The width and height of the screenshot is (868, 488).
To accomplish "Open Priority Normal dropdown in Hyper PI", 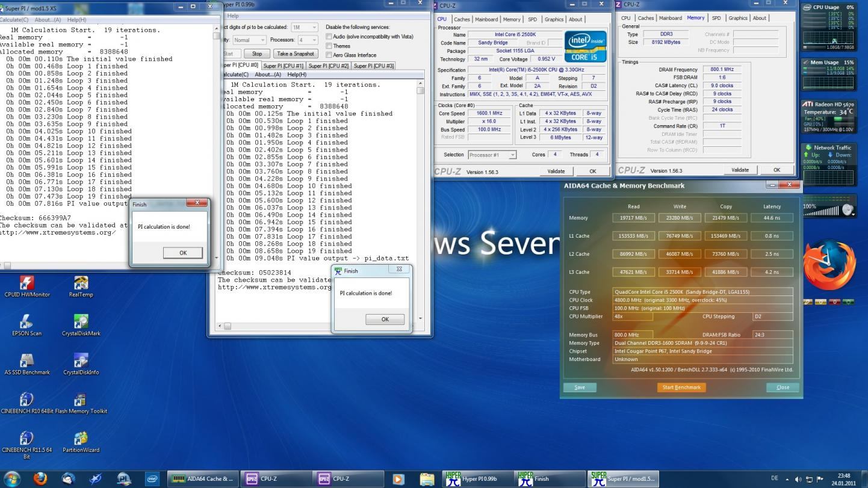I will coord(249,40).
